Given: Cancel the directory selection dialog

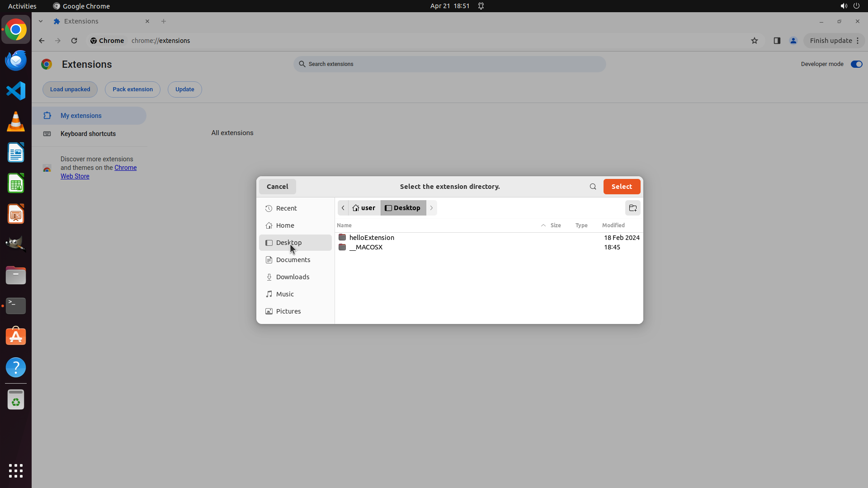Looking at the screenshot, I should tap(277, 187).
